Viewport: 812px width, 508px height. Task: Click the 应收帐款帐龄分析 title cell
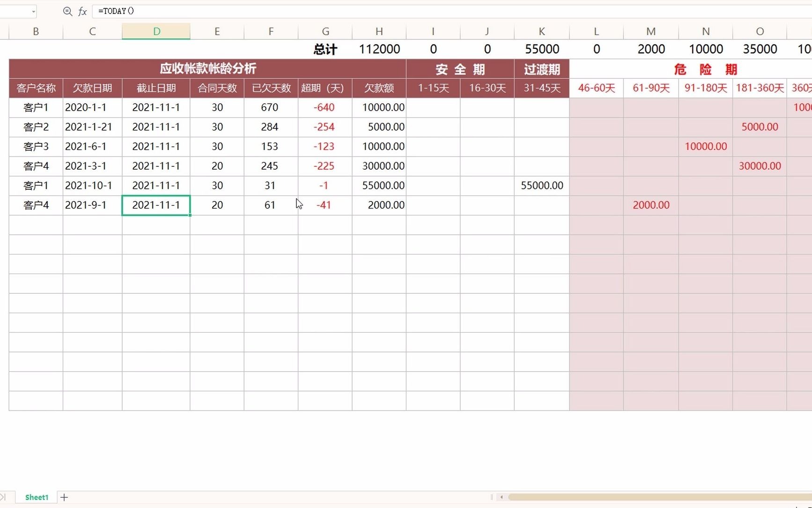207,69
